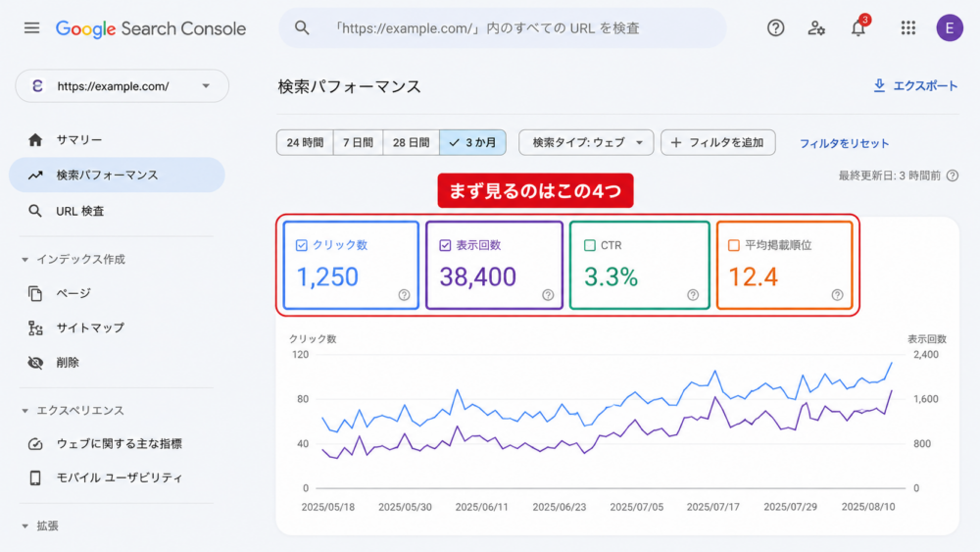Open 検索タイプ: ウェブ dropdown
The image size is (980, 552).
coord(586,142)
